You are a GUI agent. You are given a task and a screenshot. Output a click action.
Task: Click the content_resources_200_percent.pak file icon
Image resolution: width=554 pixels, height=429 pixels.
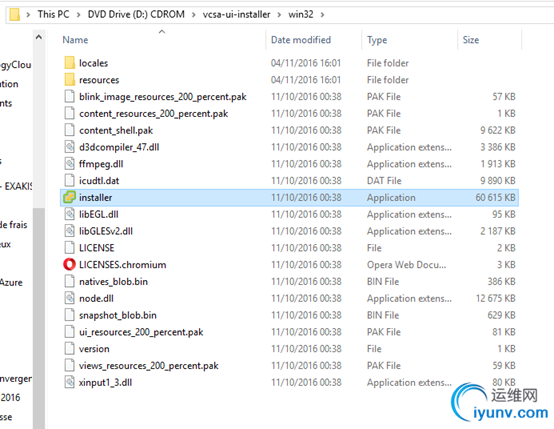(x=70, y=113)
